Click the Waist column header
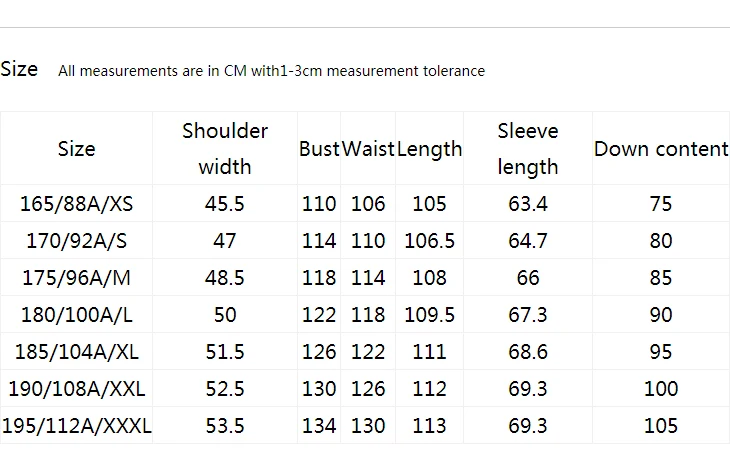This screenshot has height=461, width=730. point(368,149)
